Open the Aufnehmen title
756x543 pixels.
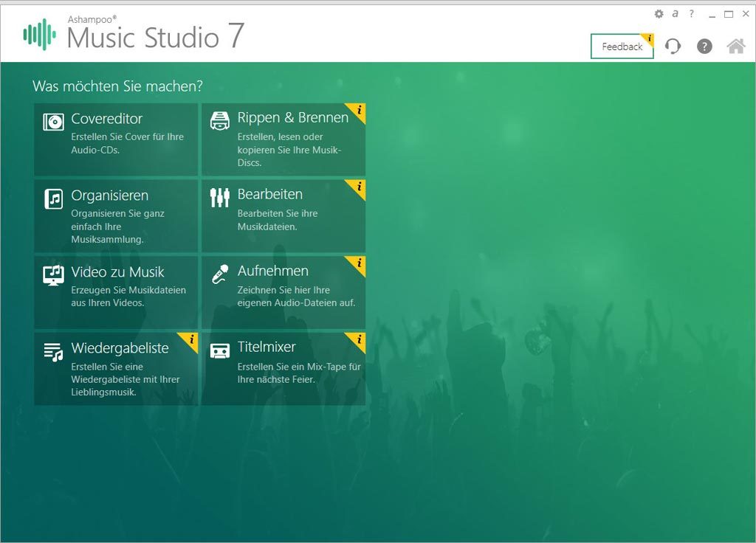click(x=273, y=271)
